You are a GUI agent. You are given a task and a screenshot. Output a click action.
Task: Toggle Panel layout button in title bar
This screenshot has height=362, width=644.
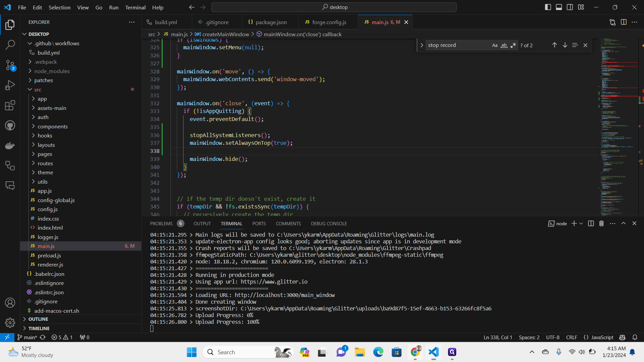coord(559,7)
